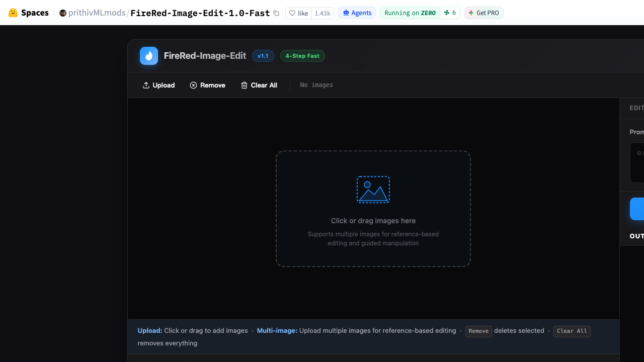Image resolution: width=644 pixels, height=362 pixels.
Task: View the 1.43k likes count
Action: [x=323, y=13]
